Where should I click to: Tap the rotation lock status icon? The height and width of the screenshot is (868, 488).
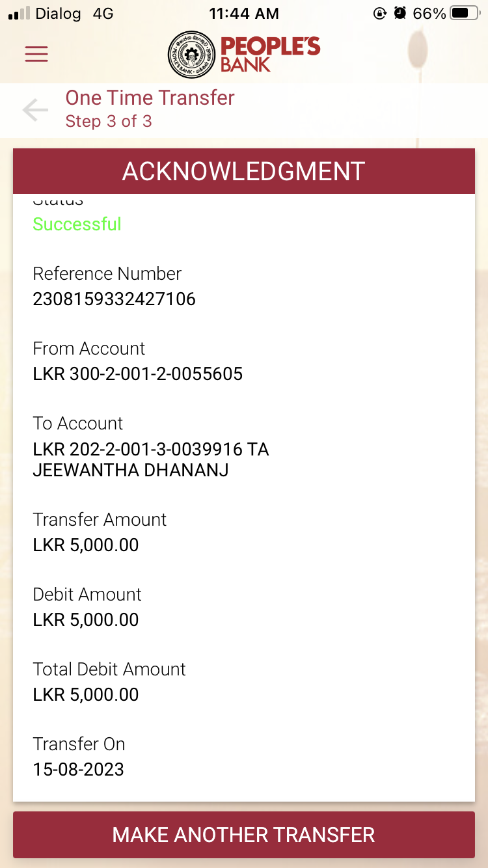[380, 13]
